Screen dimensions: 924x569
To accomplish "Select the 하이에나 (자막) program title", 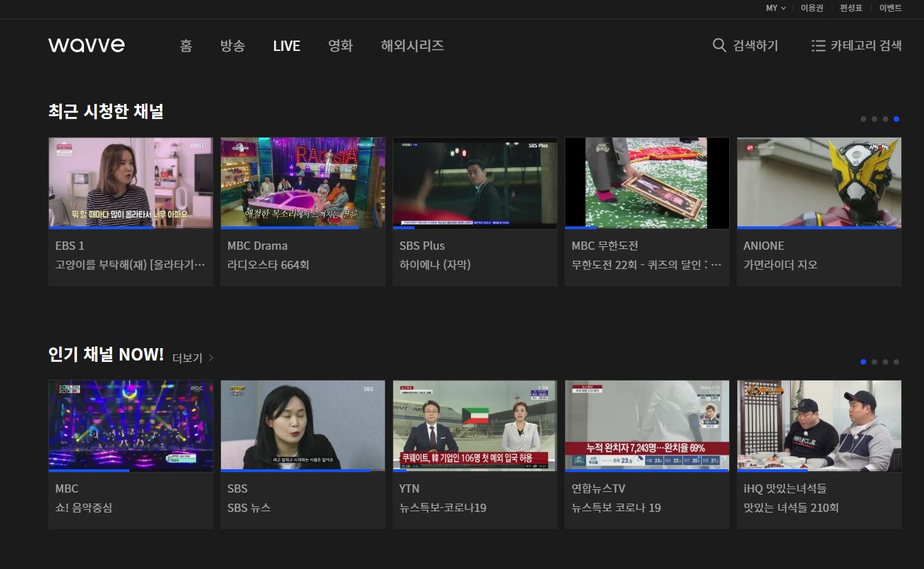I will click(x=435, y=265).
